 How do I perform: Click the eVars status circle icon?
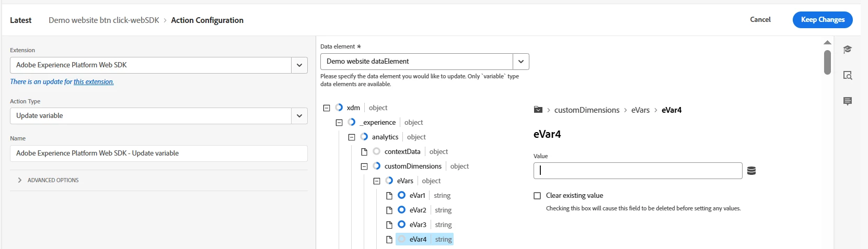(x=389, y=180)
